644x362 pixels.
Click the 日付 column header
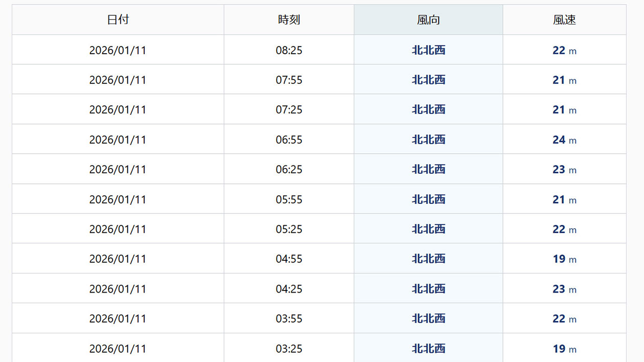(x=118, y=20)
